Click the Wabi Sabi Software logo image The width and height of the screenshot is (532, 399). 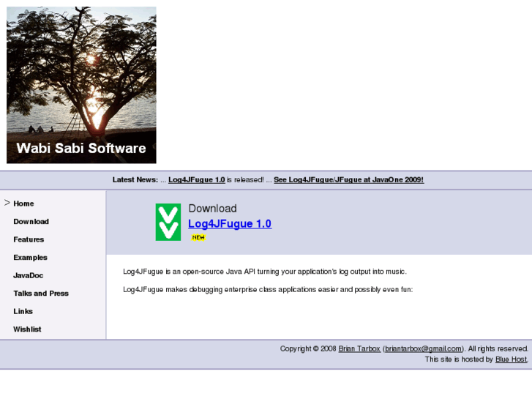point(81,85)
